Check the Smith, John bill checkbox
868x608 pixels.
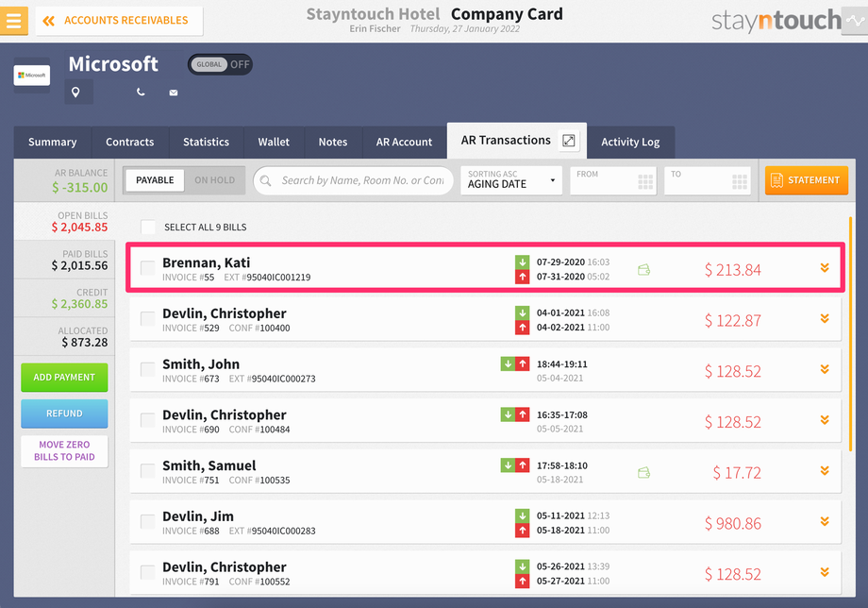[x=148, y=369]
